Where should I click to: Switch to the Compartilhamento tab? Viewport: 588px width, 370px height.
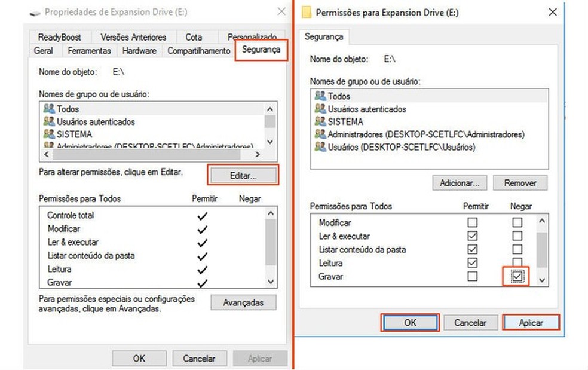[198, 51]
